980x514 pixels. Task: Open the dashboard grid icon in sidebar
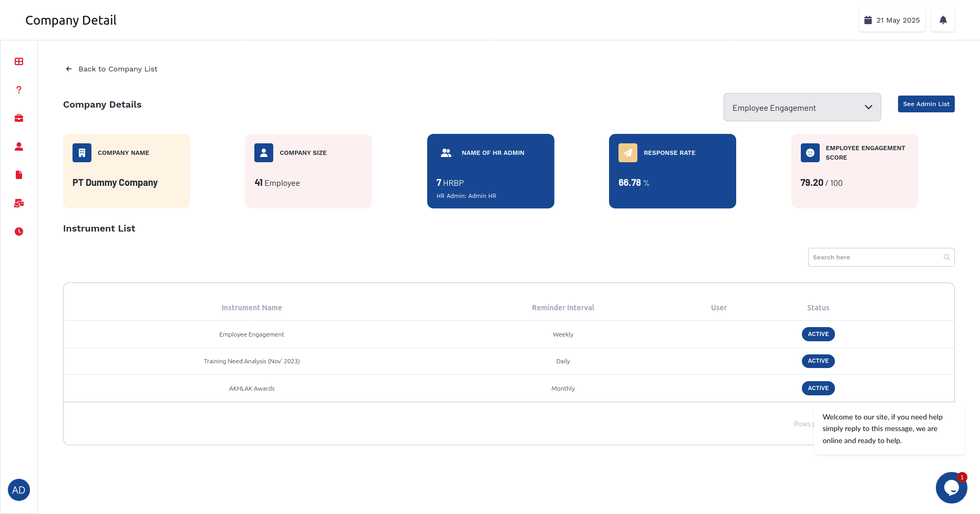(19, 61)
